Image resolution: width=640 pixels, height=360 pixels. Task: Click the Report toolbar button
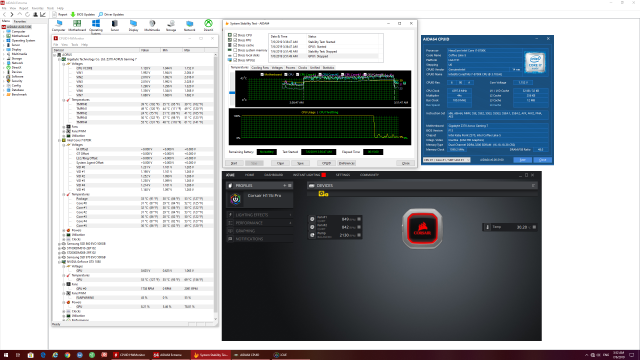pyautogui.click(x=60, y=14)
